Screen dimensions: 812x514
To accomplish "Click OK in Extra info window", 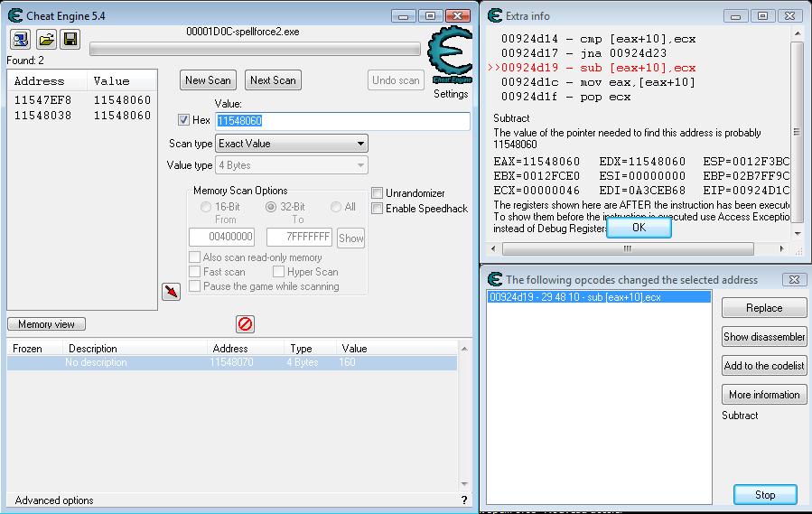I will click(639, 228).
